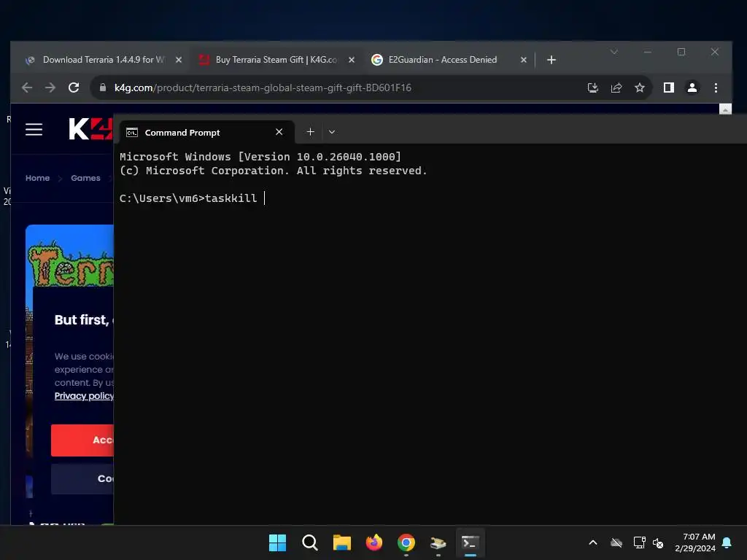Click the dark cookie settings button
The image size is (747, 560).
tap(82, 478)
